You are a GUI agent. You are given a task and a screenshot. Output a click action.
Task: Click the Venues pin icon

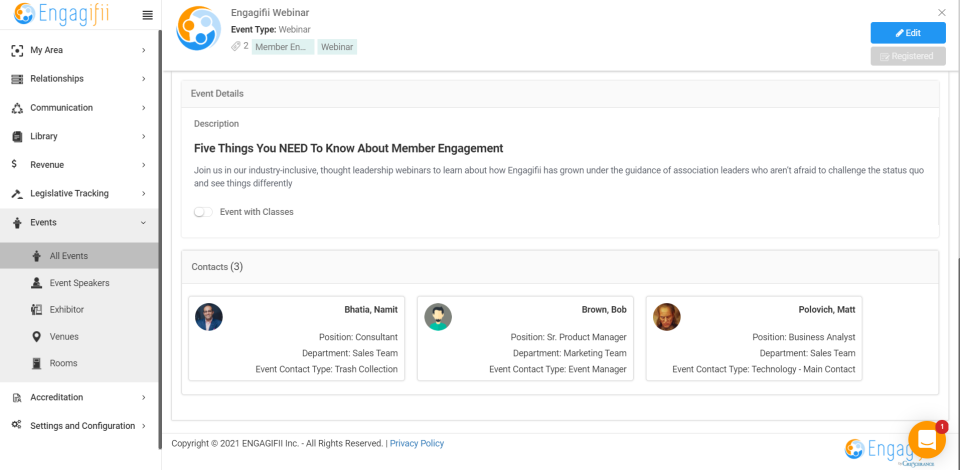pos(37,337)
